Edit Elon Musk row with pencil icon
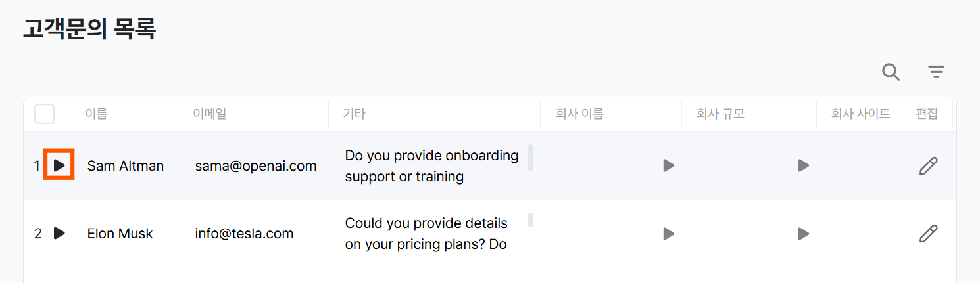This screenshot has height=283, width=980. 928,233
